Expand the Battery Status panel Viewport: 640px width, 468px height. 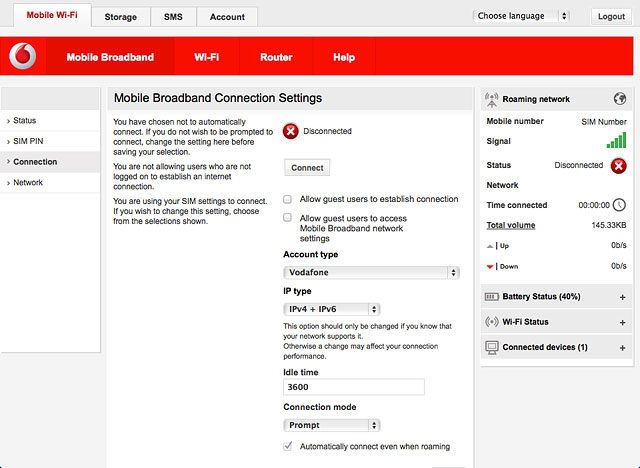(x=622, y=297)
